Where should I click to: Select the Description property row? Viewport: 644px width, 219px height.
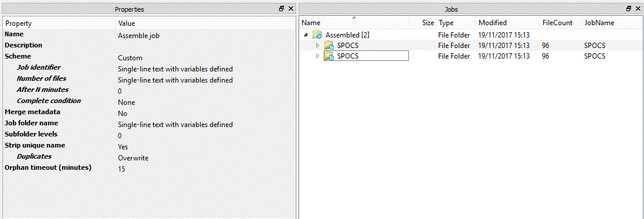[x=149, y=46]
